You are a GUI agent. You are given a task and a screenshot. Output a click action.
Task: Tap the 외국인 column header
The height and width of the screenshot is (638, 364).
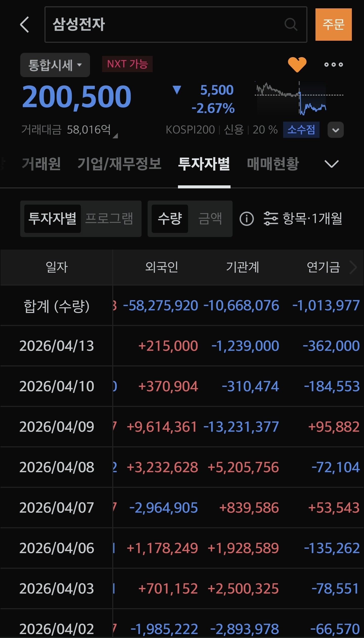162,267
